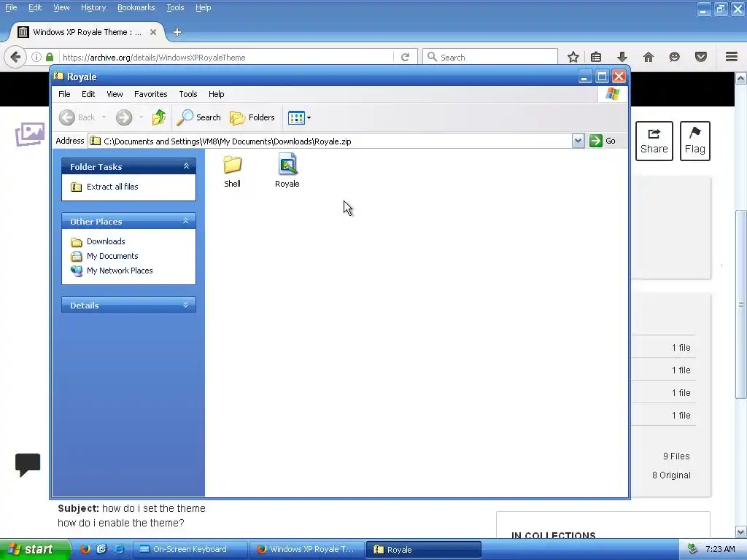Click the archive.org image media icon
The height and width of the screenshot is (560, 747).
point(29,134)
